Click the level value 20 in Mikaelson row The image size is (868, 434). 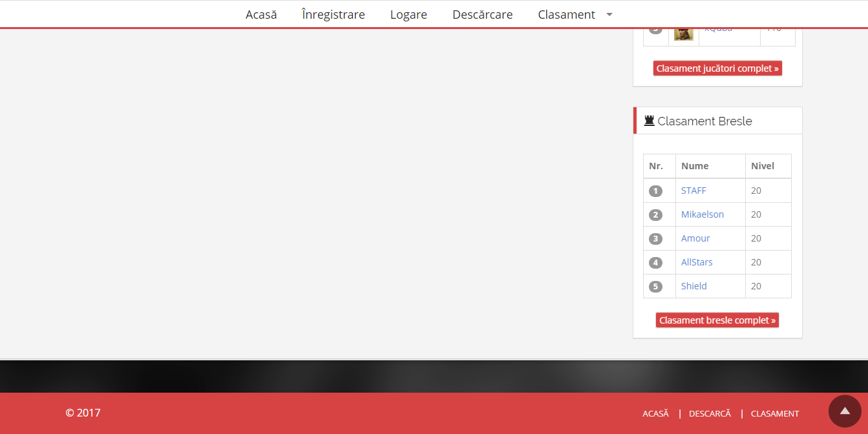tap(756, 214)
